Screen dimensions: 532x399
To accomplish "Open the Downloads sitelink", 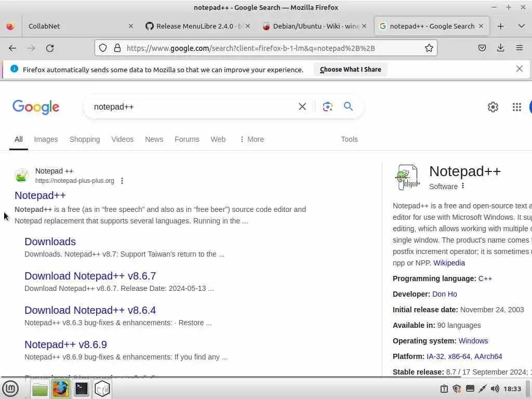I will tap(50, 242).
